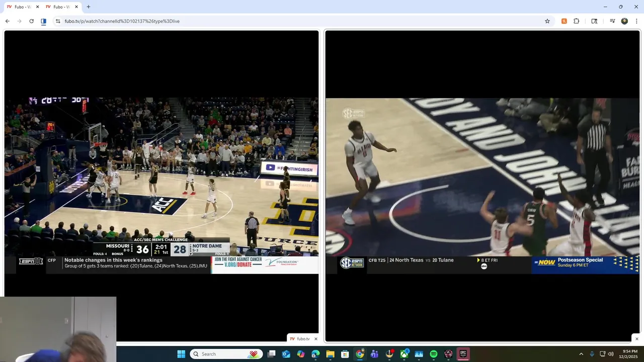Close the second Fubo tab

[x=76, y=7]
